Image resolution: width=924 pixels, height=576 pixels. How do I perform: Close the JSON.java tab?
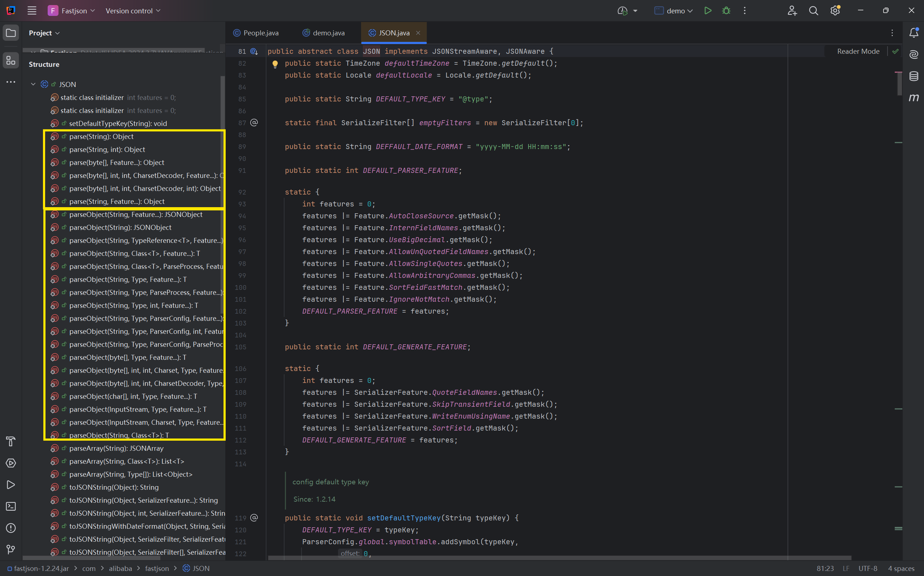418,33
